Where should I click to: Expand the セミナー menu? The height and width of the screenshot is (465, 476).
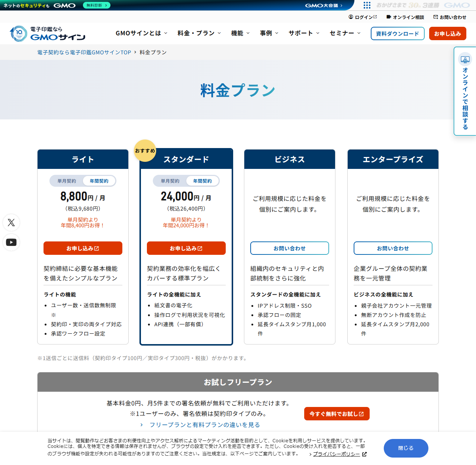point(345,33)
